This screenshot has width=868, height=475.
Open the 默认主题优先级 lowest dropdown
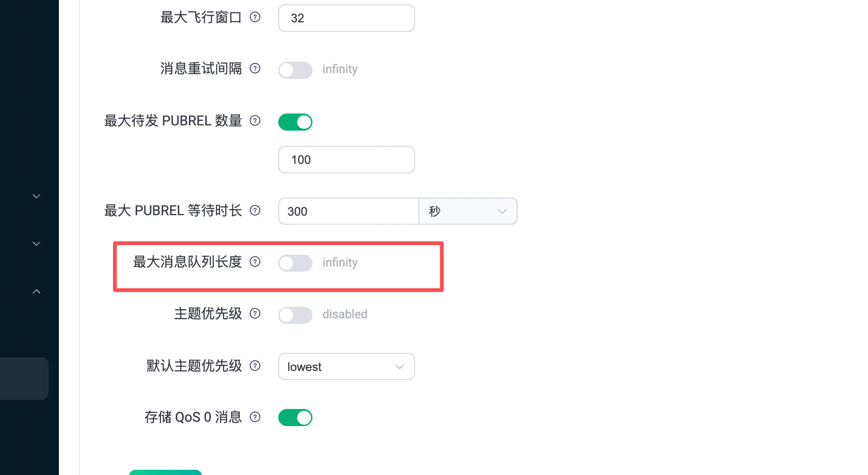(346, 367)
